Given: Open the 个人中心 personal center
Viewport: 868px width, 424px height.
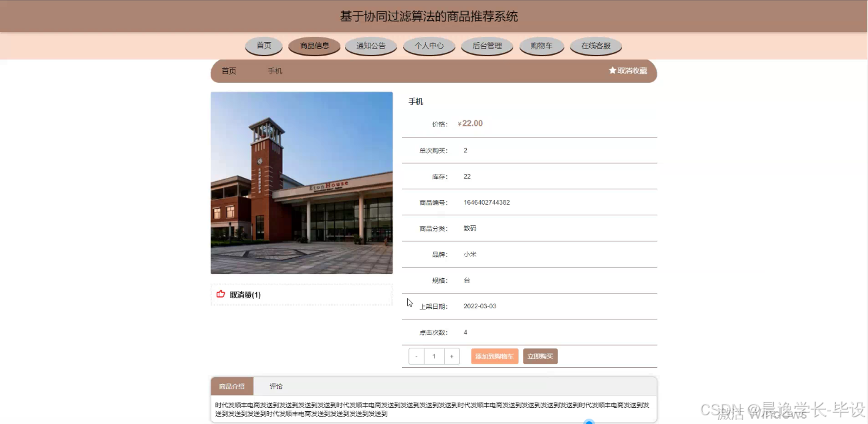Looking at the screenshot, I should coord(429,47).
